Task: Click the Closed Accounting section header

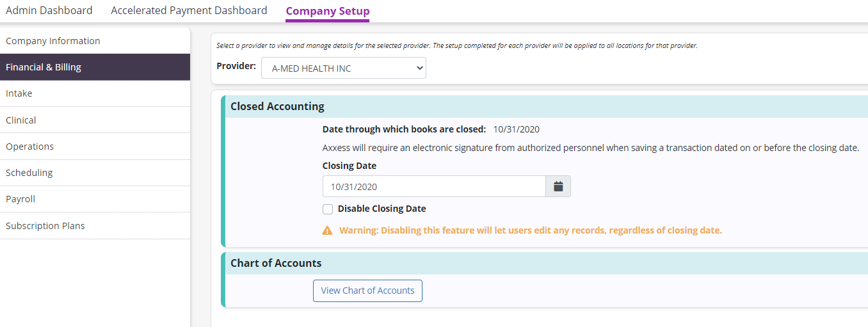Action: 277,106
